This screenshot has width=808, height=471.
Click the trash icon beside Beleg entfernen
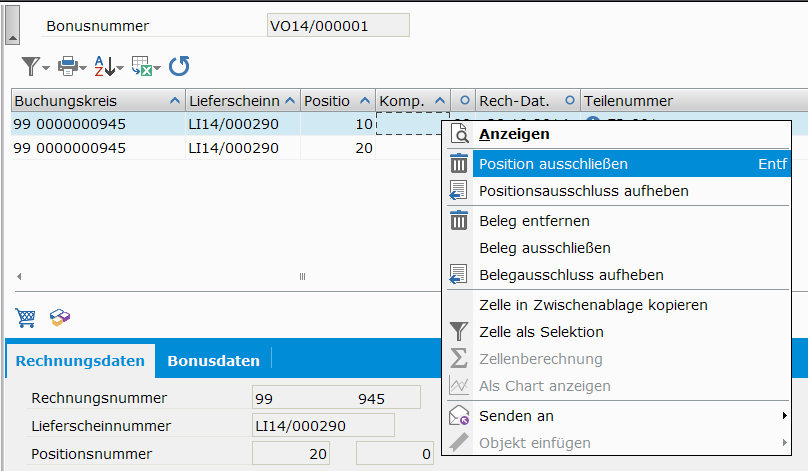tap(459, 221)
